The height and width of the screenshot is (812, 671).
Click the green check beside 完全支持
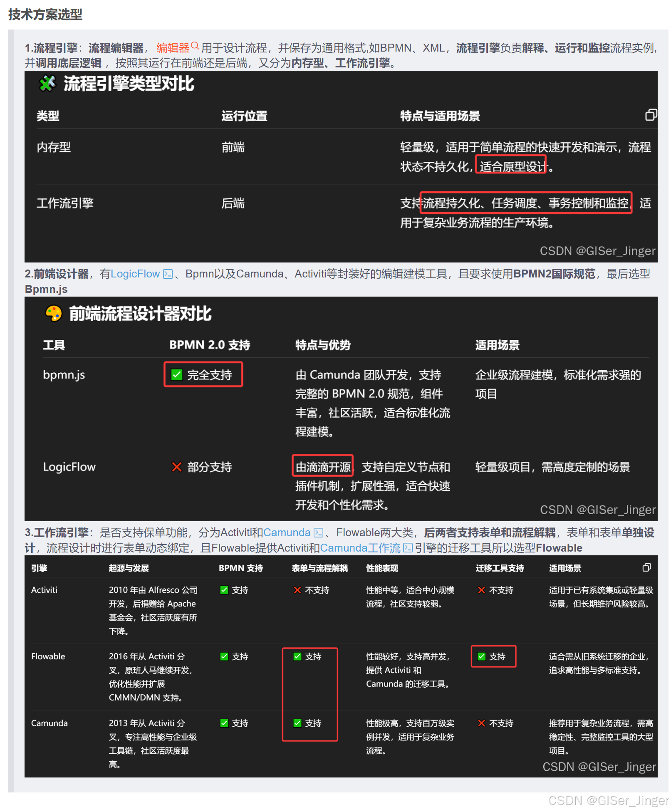pyautogui.click(x=177, y=375)
